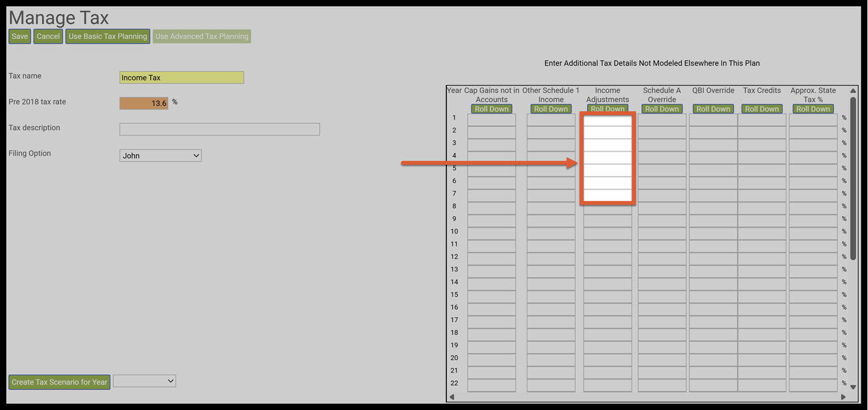Image resolution: width=868 pixels, height=410 pixels.
Task: Click year 2 Income Adjustments cell
Action: [x=608, y=133]
